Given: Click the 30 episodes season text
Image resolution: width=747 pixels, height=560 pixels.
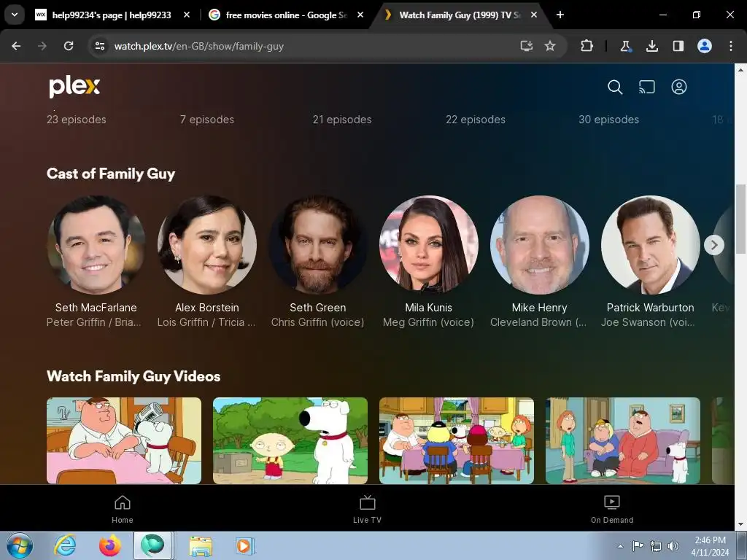Looking at the screenshot, I should pyautogui.click(x=609, y=120).
